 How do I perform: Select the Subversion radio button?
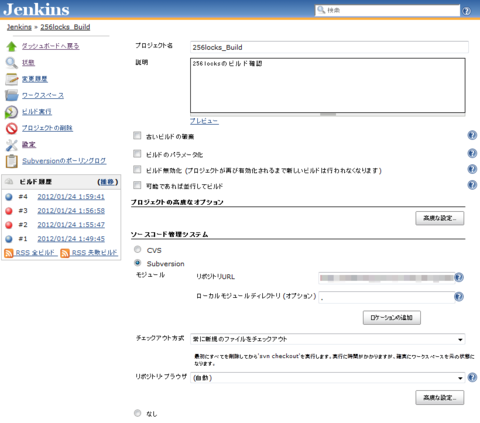point(137,263)
